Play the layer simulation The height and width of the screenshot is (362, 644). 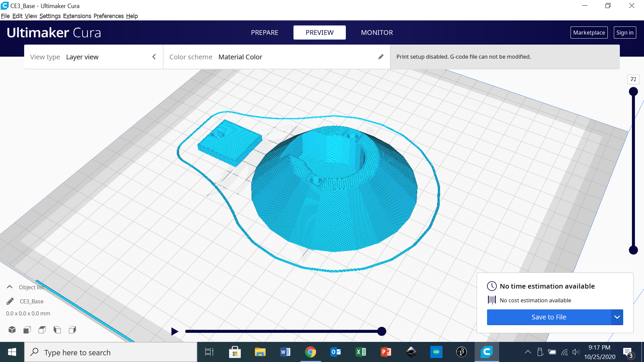point(174,331)
